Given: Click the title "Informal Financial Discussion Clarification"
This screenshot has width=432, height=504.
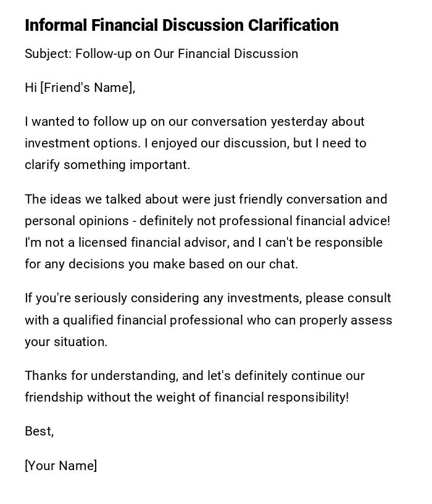Looking at the screenshot, I should [x=181, y=25].
